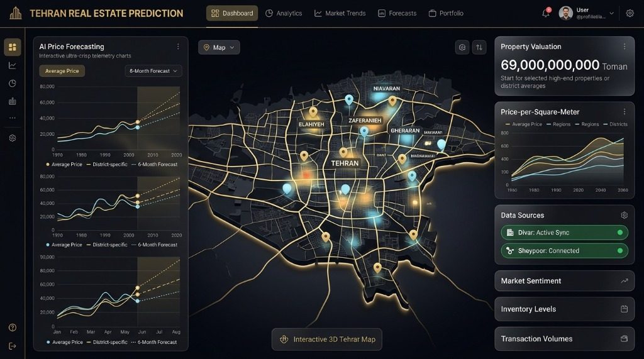Click the Divar building icon
The image size is (644, 359).
coord(510,233)
